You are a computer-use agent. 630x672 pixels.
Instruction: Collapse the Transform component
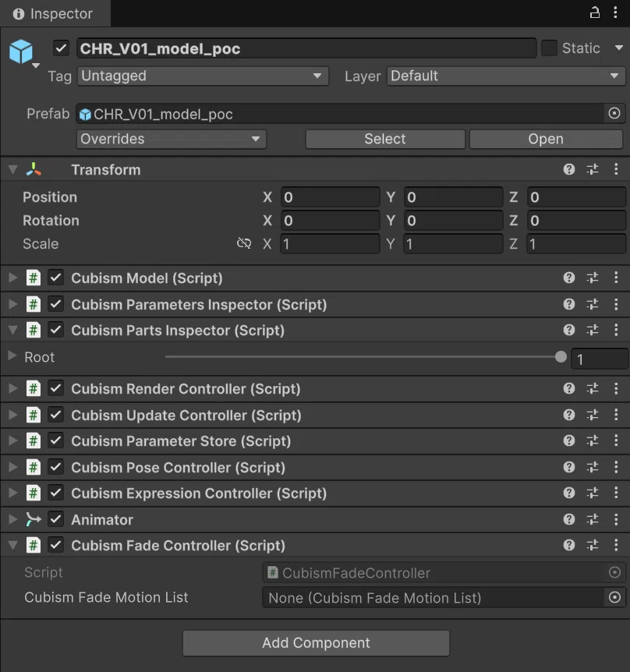click(12, 170)
